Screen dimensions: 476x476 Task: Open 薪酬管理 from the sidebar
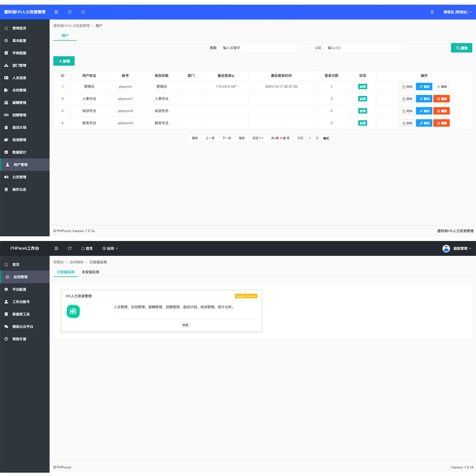(x=19, y=103)
